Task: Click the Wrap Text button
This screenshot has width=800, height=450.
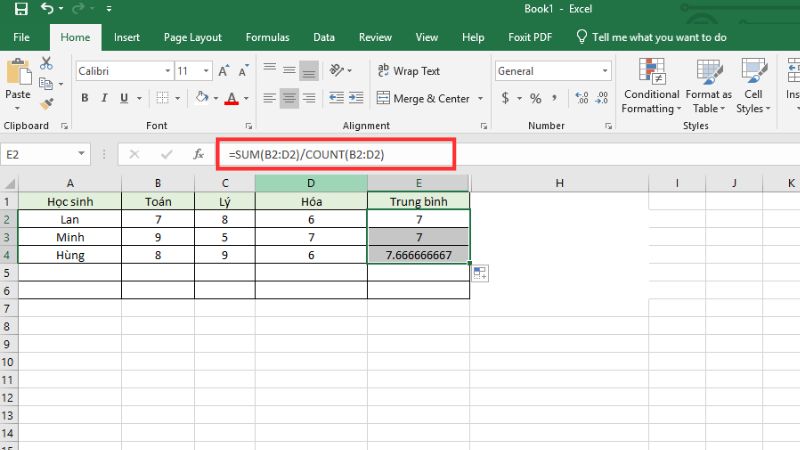Action: click(409, 71)
